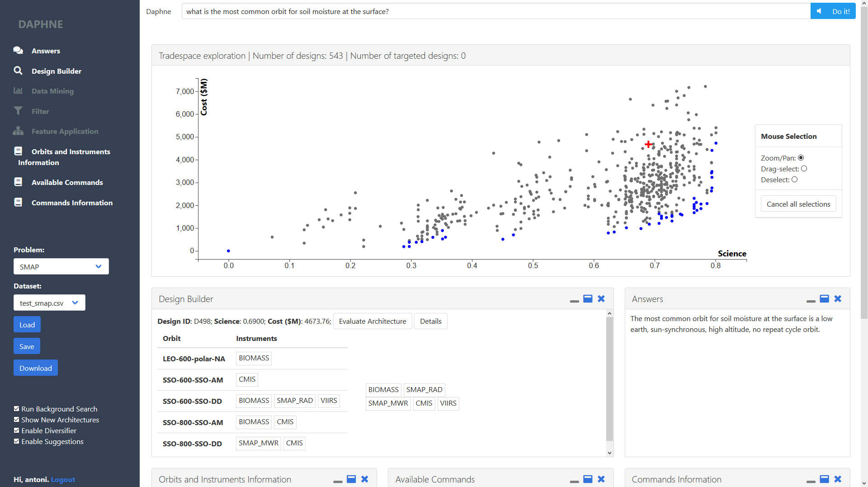The image size is (868, 487).
Task: Open Feature Application from the sidebar
Action: [18, 131]
